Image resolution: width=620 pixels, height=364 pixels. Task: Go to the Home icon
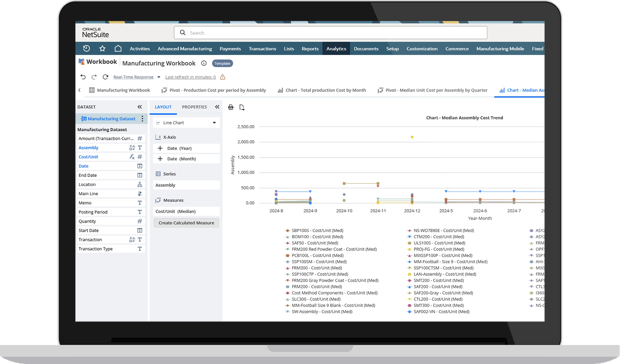coord(118,49)
